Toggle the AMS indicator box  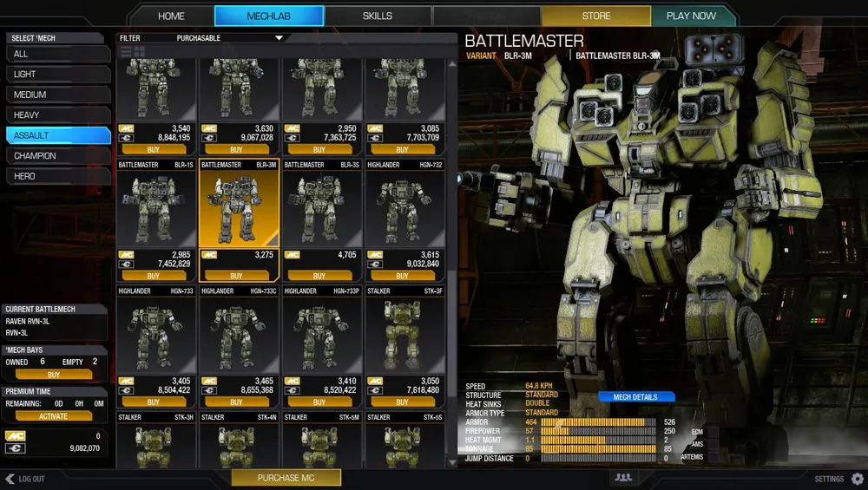[713, 444]
